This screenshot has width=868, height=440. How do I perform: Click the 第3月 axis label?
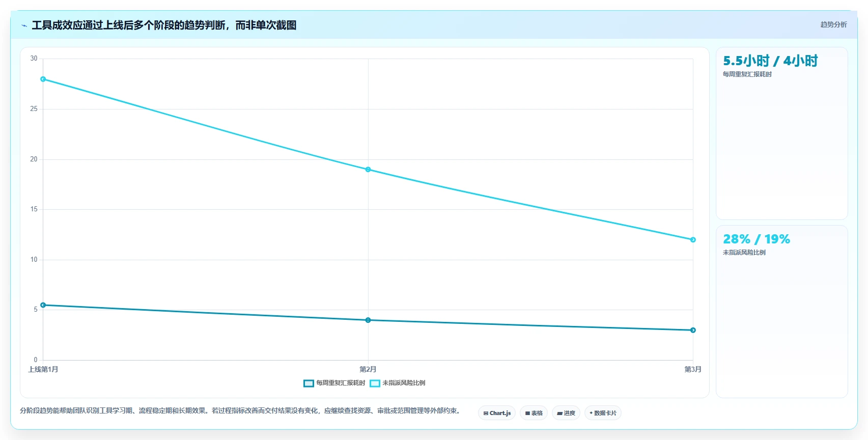point(693,369)
